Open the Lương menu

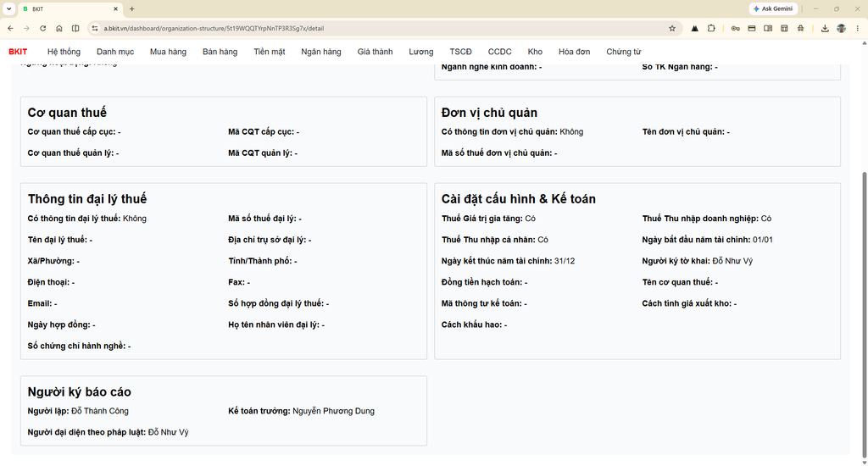[421, 52]
